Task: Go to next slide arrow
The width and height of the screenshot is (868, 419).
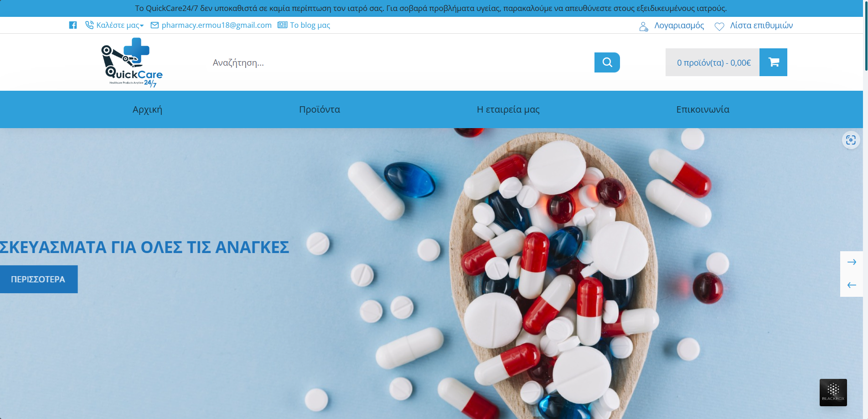Action: (x=852, y=262)
